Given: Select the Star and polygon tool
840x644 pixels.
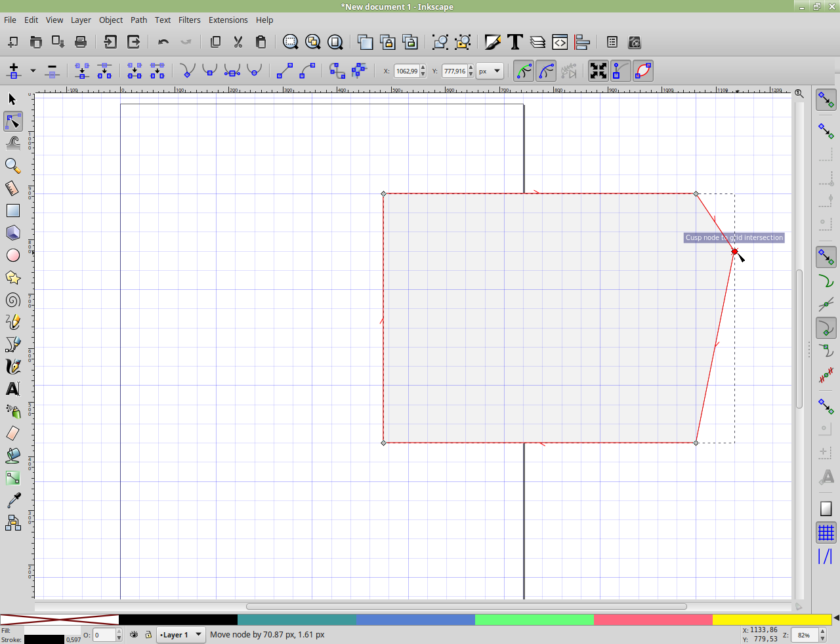Looking at the screenshot, I should (12, 278).
